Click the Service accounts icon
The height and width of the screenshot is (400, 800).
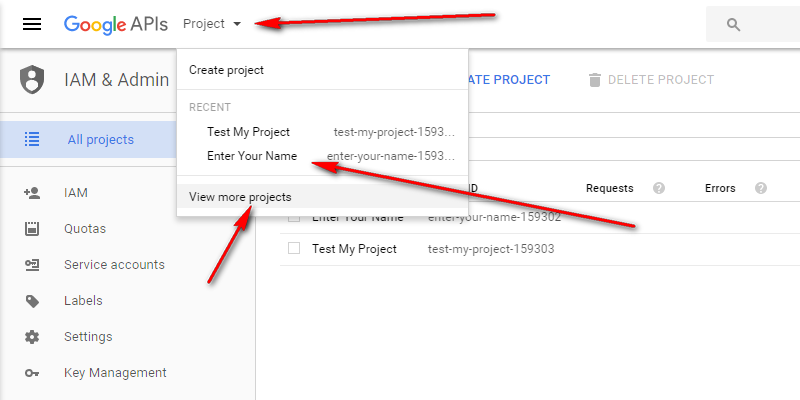[32, 265]
